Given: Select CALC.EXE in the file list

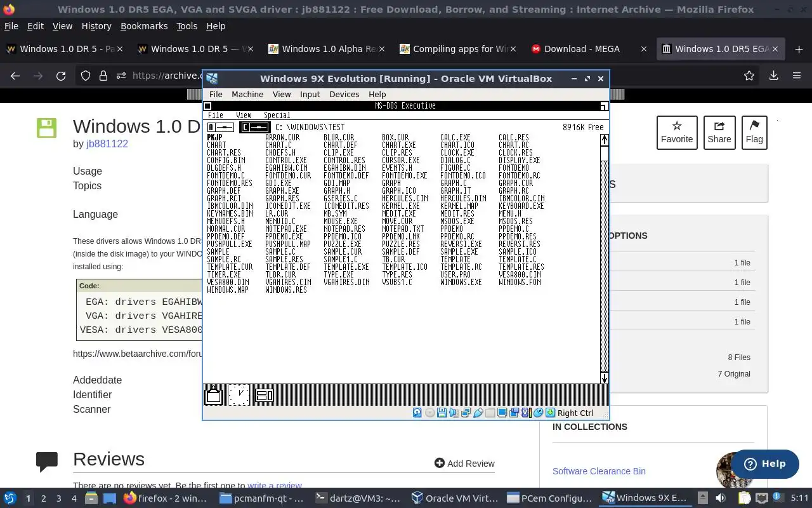Looking at the screenshot, I should [x=455, y=137].
